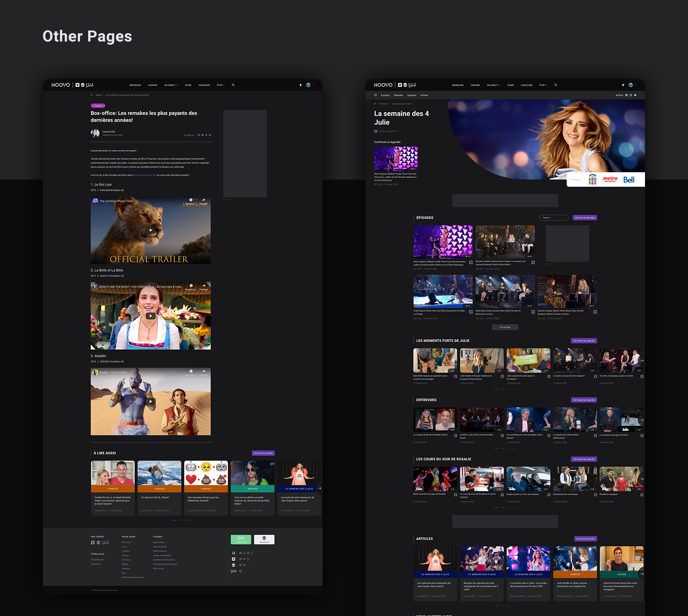
Task: Switch to the Capsules tab in the show sub-navigation
Action: [412, 95]
